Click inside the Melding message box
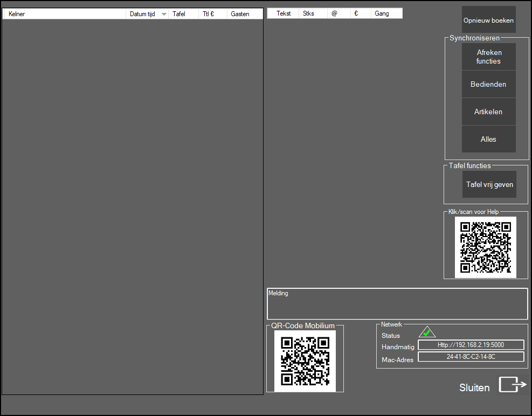The width and height of the screenshot is (532, 416). 397,304
